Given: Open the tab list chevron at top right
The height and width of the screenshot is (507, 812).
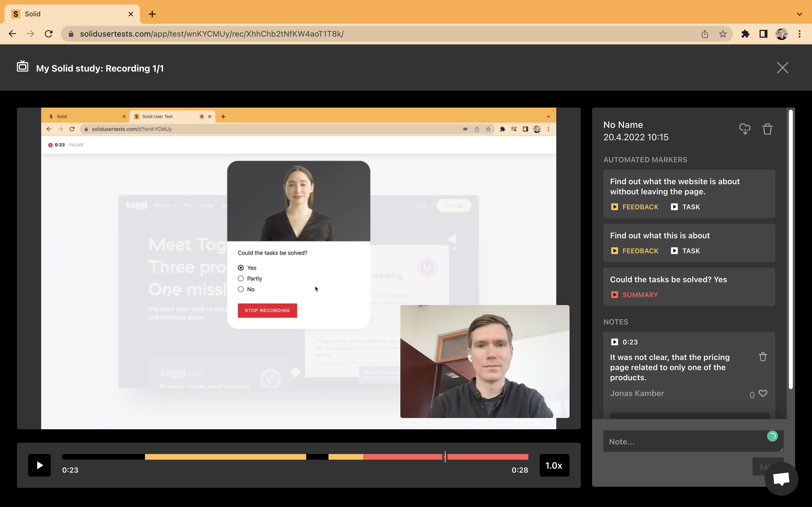Looking at the screenshot, I should [800, 14].
